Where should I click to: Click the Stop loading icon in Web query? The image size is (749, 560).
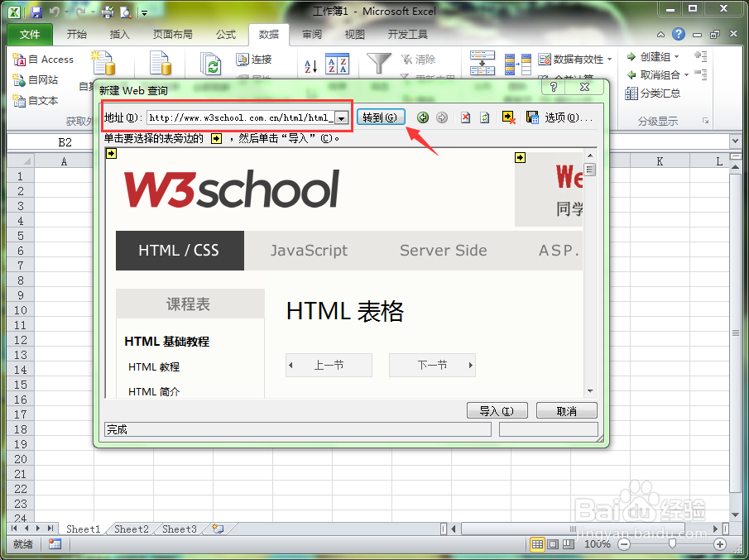[x=466, y=117]
